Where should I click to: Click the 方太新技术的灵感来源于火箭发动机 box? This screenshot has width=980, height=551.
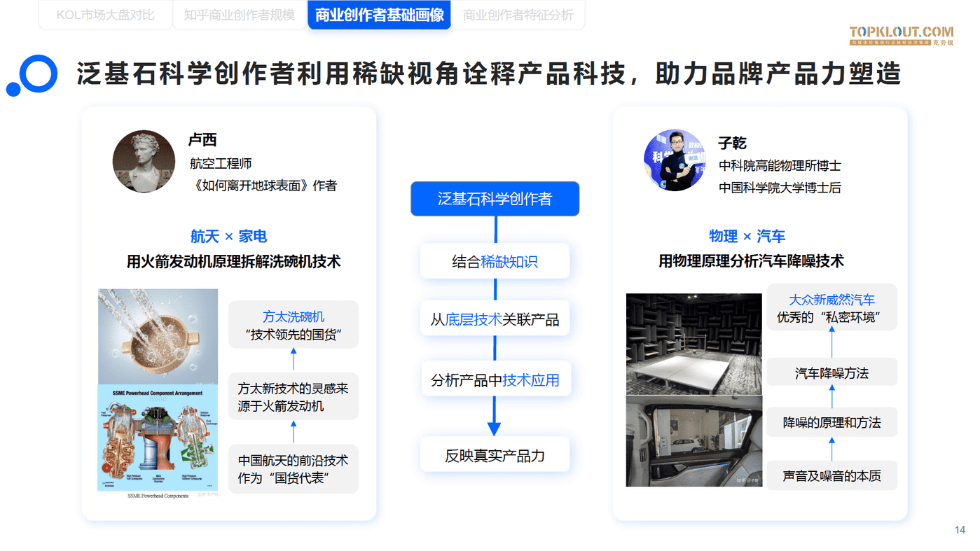coord(294,396)
